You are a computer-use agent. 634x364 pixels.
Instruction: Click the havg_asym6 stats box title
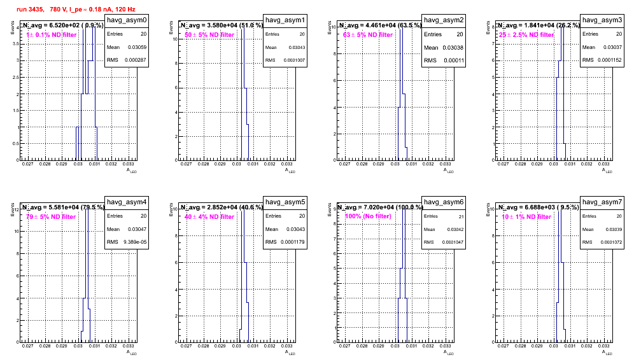(x=444, y=202)
